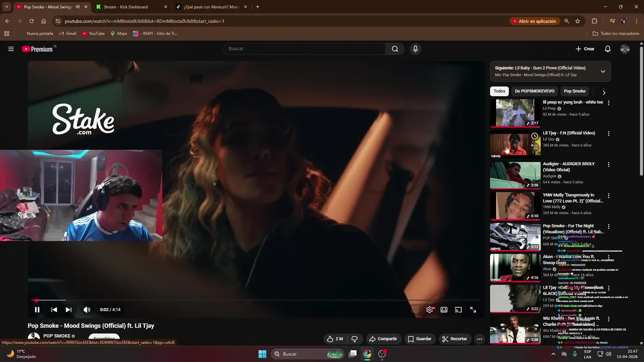Go to browser home page
The width and height of the screenshot is (644, 362).
(44, 21)
